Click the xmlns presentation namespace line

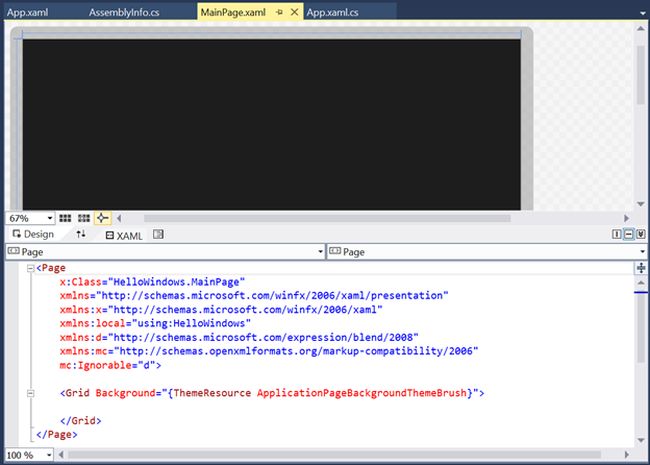coord(254,296)
